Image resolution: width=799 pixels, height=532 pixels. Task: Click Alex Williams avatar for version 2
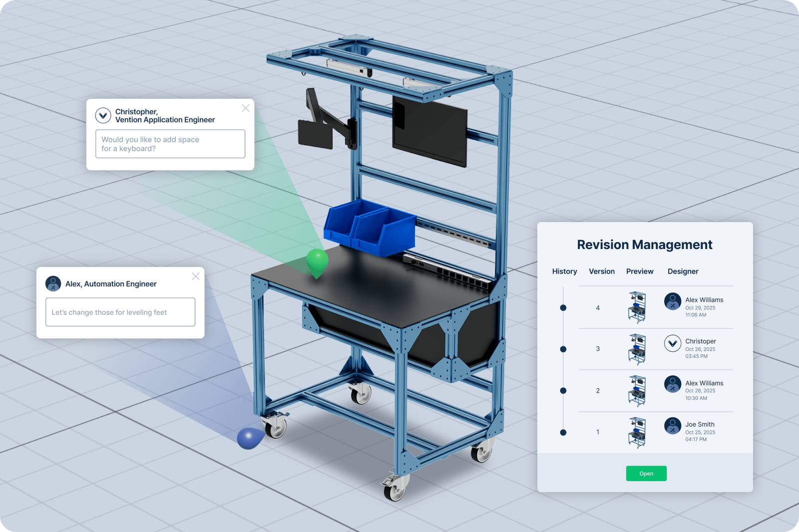pyautogui.click(x=673, y=384)
